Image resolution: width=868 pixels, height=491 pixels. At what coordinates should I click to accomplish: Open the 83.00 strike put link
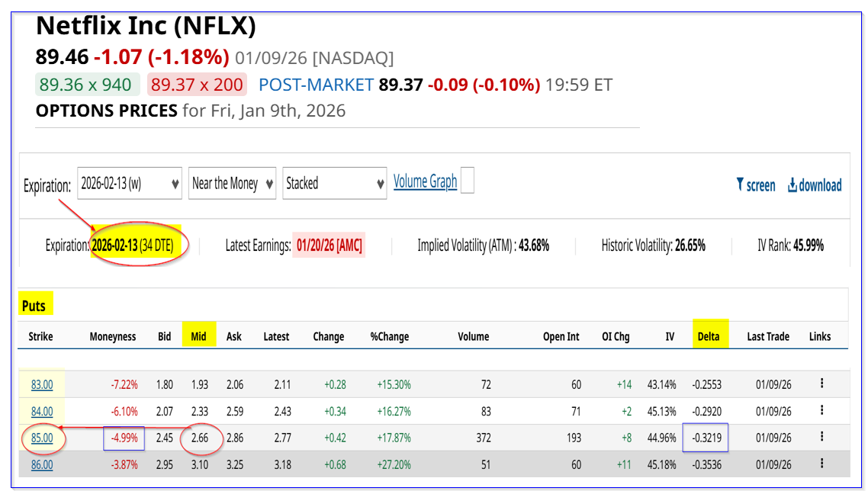42,385
